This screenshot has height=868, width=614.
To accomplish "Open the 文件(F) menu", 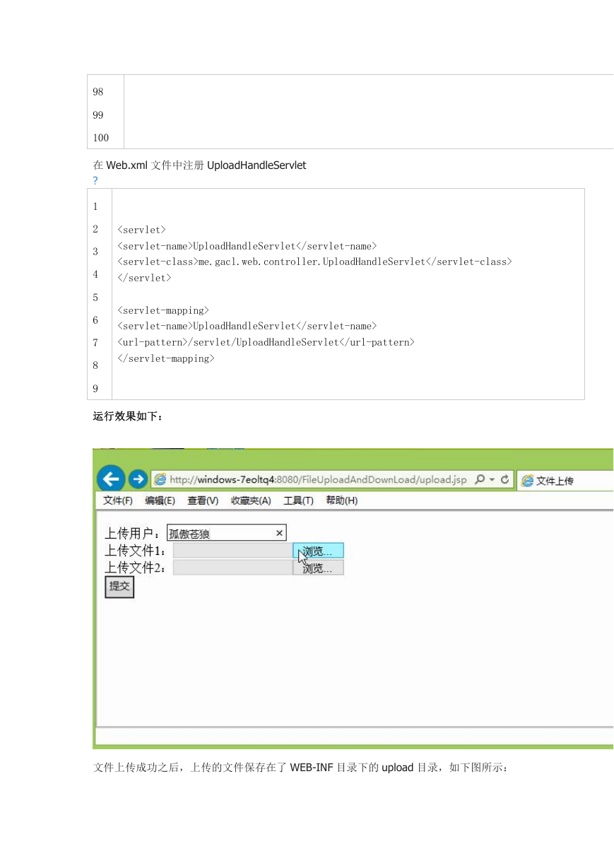I will [x=118, y=500].
